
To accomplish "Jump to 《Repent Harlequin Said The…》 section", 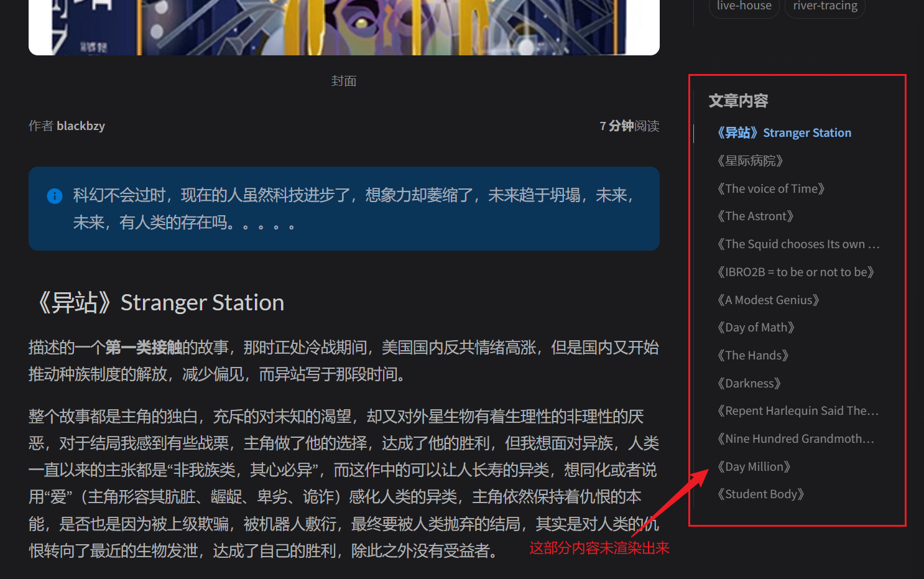I will [x=798, y=410].
